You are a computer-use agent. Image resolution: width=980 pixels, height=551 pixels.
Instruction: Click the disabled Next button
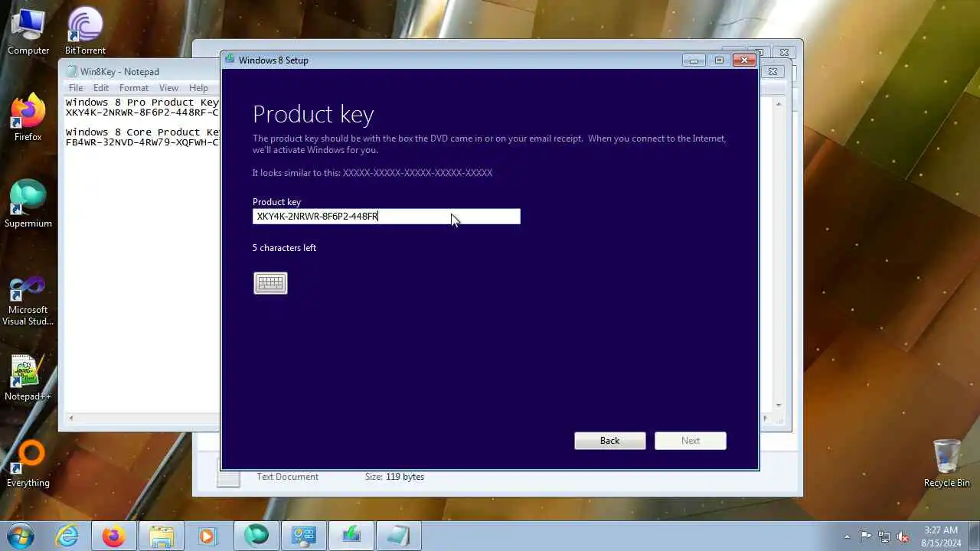click(691, 441)
